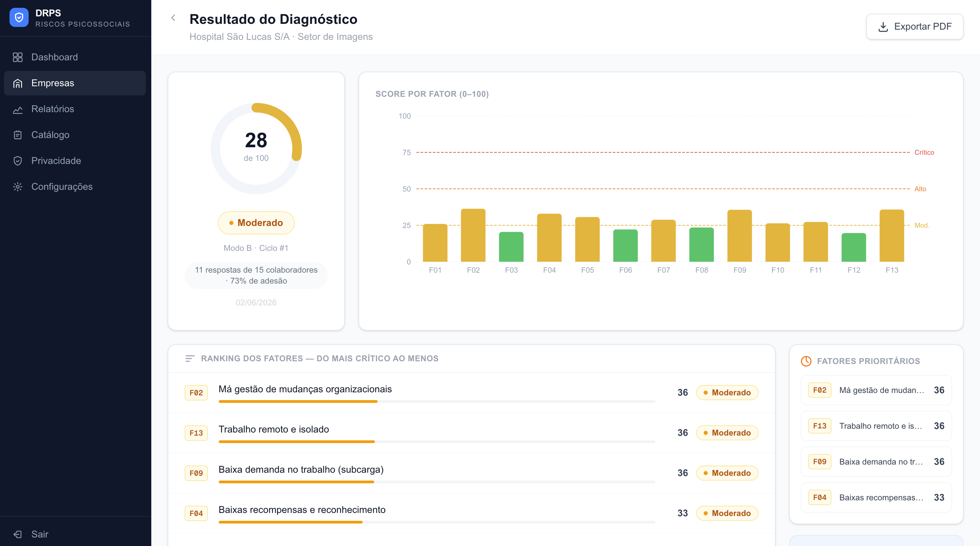The image size is (980, 546).
Task: Click the DRPS shield logo icon
Action: pos(19,17)
